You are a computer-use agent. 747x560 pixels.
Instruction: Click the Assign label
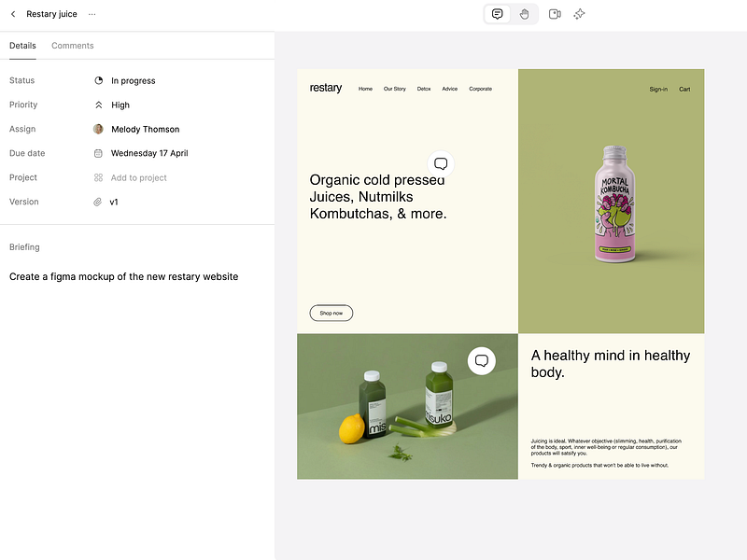22,129
